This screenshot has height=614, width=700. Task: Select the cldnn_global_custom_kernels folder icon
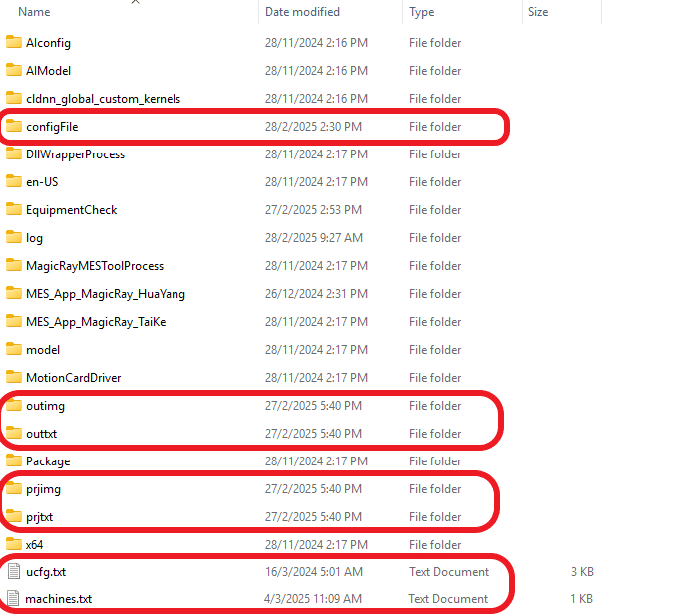click(x=14, y=98)
